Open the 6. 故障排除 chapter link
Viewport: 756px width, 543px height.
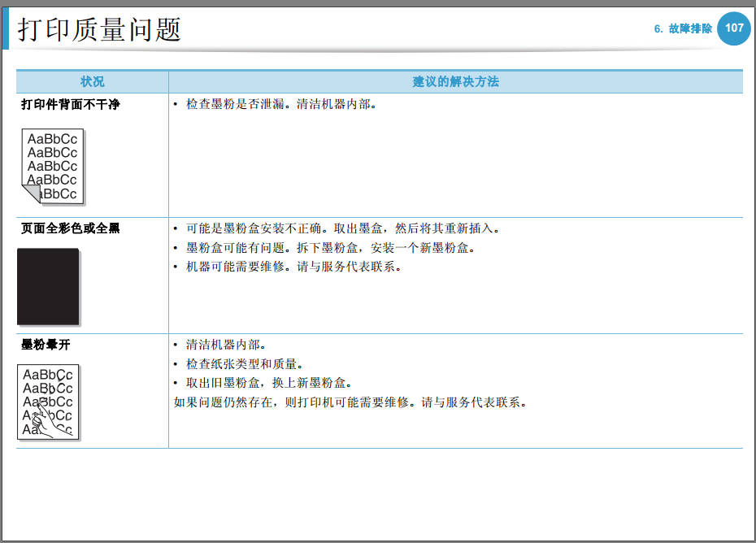click(683, 29)
